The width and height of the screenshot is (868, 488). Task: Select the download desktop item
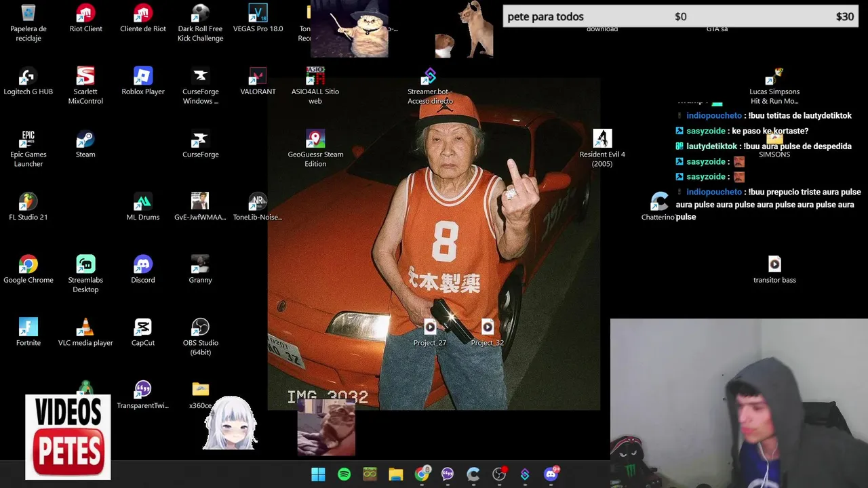tap(602, 29)
